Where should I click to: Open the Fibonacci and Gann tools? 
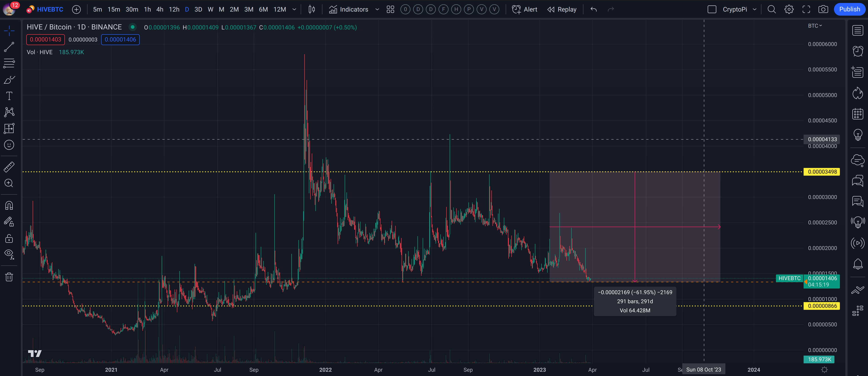(9, 63)
